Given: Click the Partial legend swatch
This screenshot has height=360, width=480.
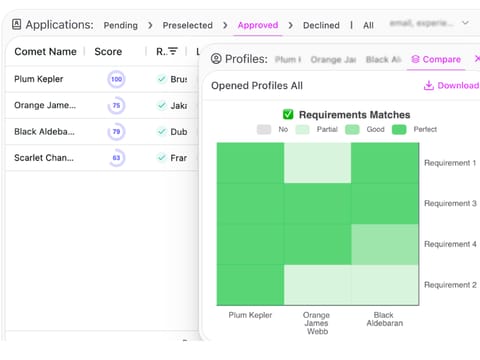Looking at the screenshot, I should click(303, 129).
